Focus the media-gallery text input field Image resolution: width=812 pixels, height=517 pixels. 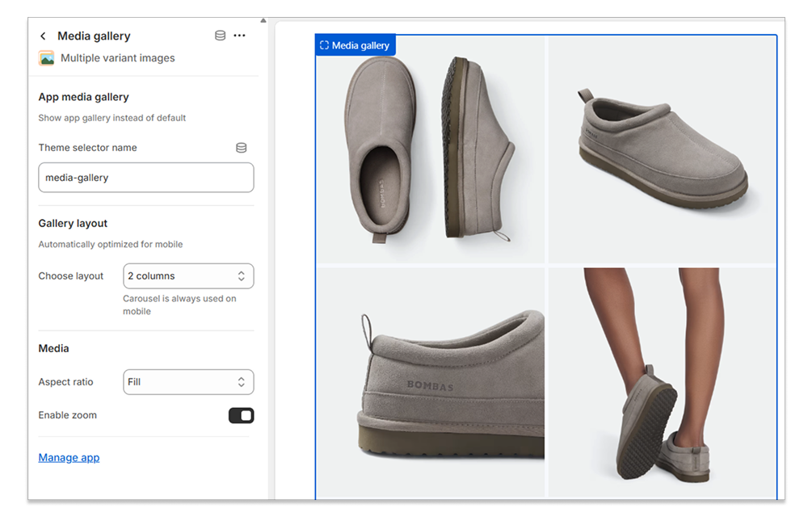pos(145,178)
